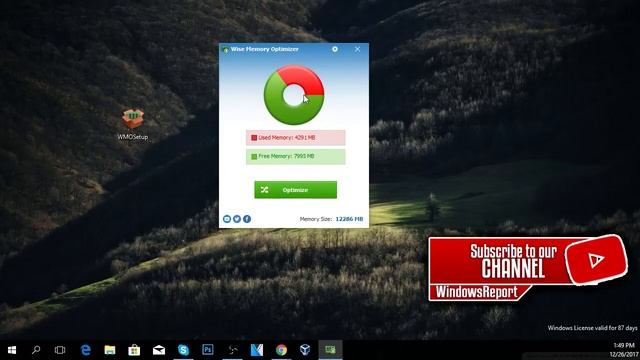Image resolution: width=640 pixels, height=360 pixels.
Task: Open the email contact icon
Action: click(227, 219)
